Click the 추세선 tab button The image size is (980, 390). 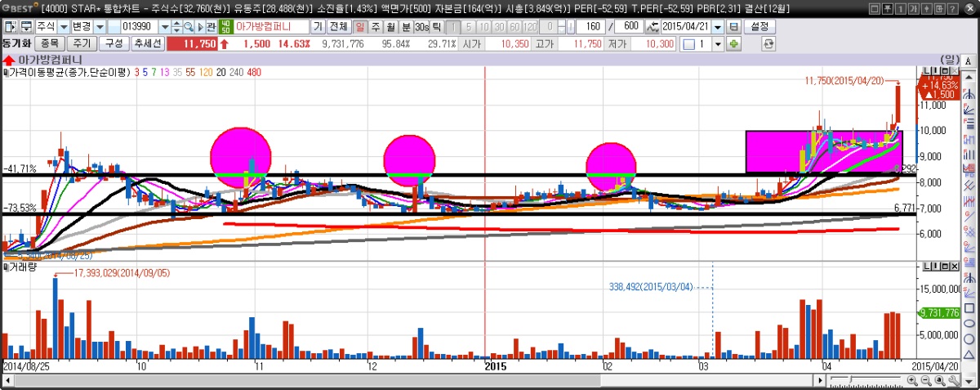coord(148,44)
